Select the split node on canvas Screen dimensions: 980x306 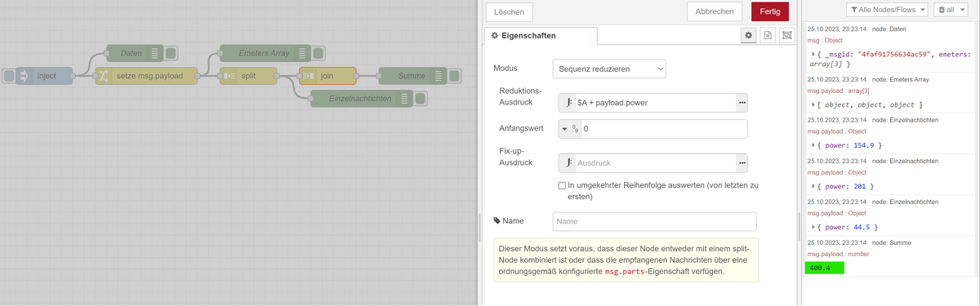coord(248,76)
